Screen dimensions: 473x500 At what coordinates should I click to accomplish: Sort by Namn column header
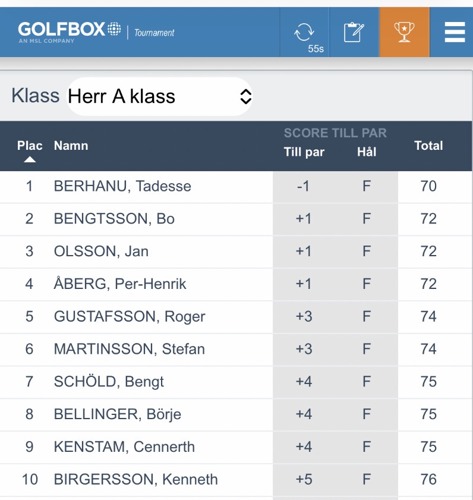71,146
